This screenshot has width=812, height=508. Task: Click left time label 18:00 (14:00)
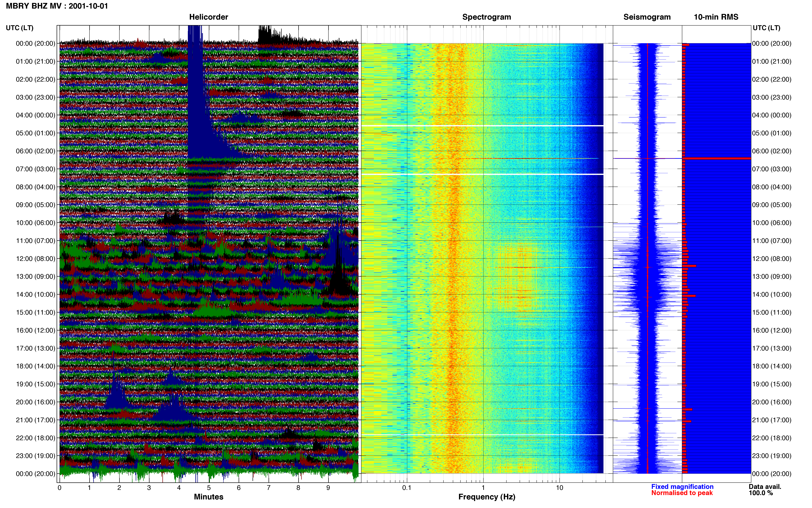36,366
